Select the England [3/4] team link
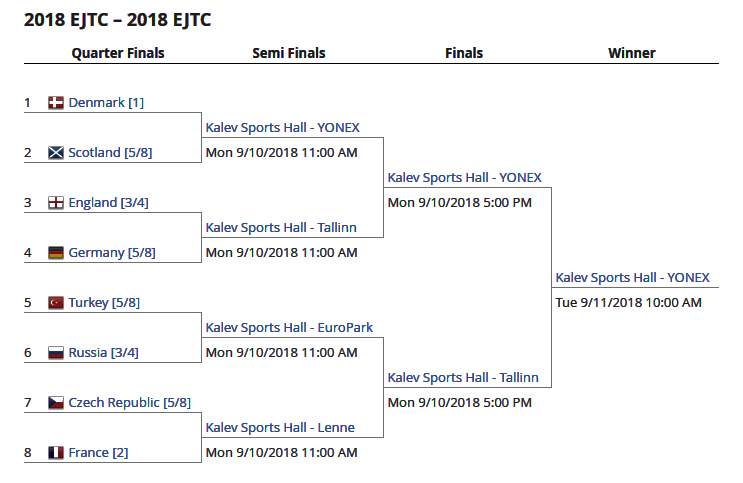Screen dimensions: 743x483 click(x=108, y=203)
